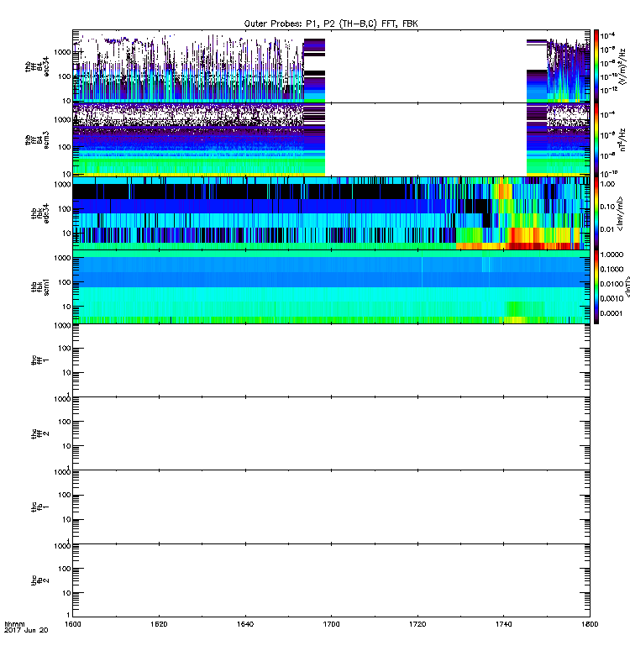The height and width of the screenshot is (672, 630).
Task: Click the empty 'thc fb 2' plot panel
Action: click(x=331, y=580)
